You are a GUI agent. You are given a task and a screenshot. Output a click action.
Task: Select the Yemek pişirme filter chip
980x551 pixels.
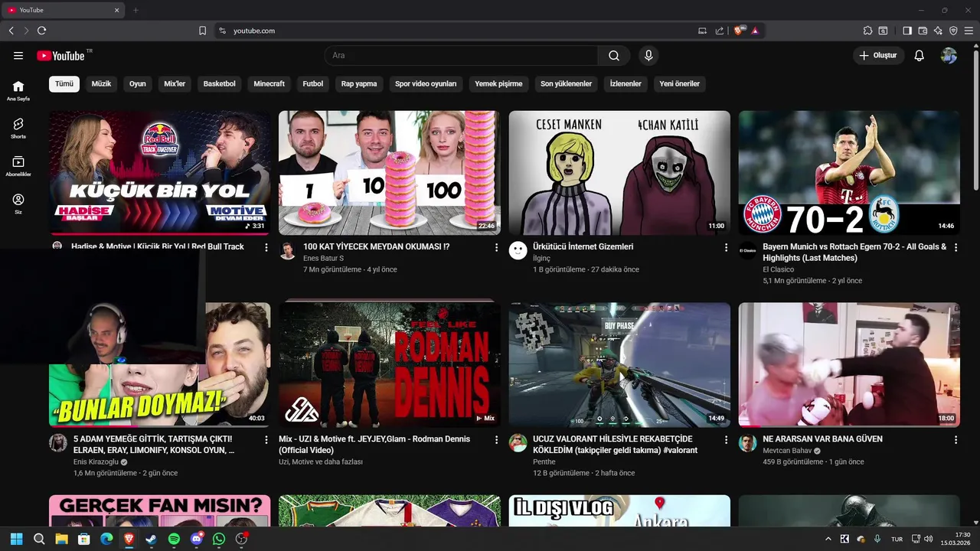click(498, 83)
